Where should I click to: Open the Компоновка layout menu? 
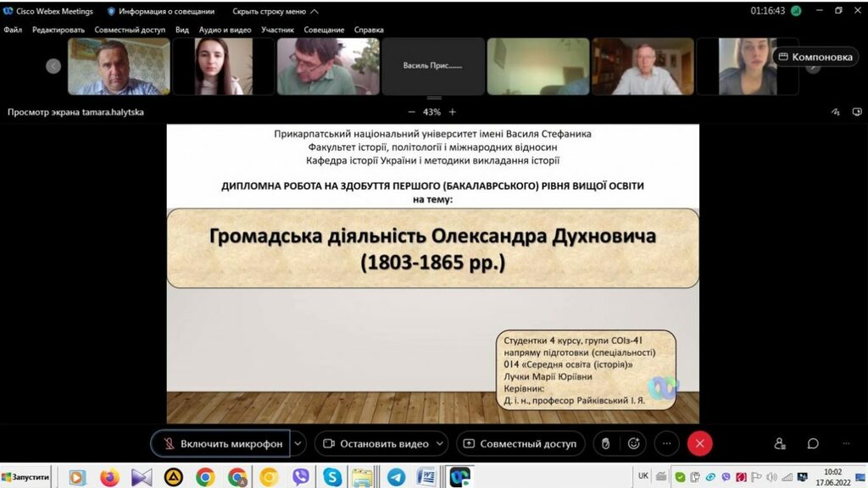tap(815, 57)
